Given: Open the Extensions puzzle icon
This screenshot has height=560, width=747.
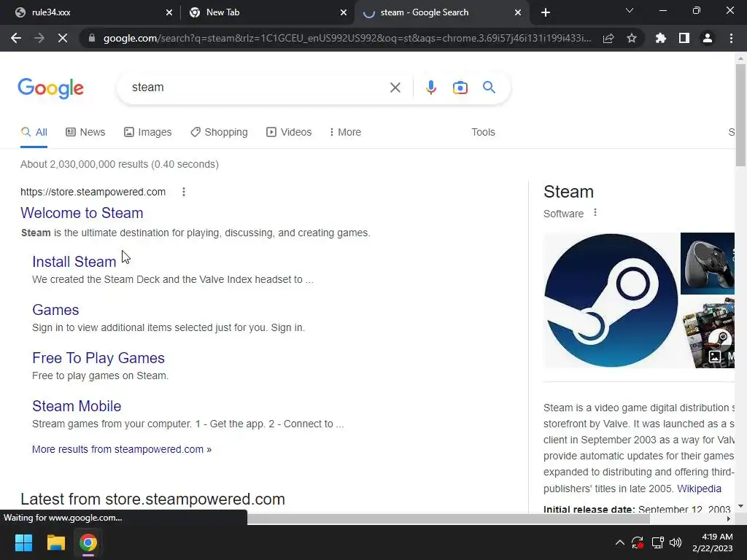Looking at the screenshot, I should (x=661, y=38).
